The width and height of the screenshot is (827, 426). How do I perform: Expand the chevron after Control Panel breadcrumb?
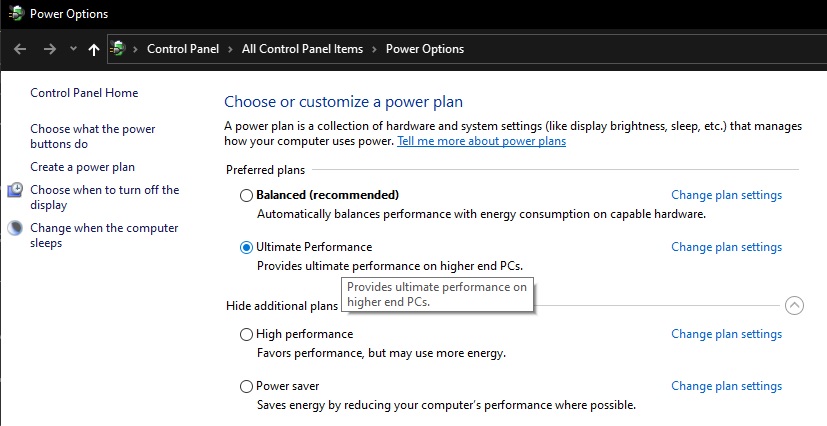point(230,49)
